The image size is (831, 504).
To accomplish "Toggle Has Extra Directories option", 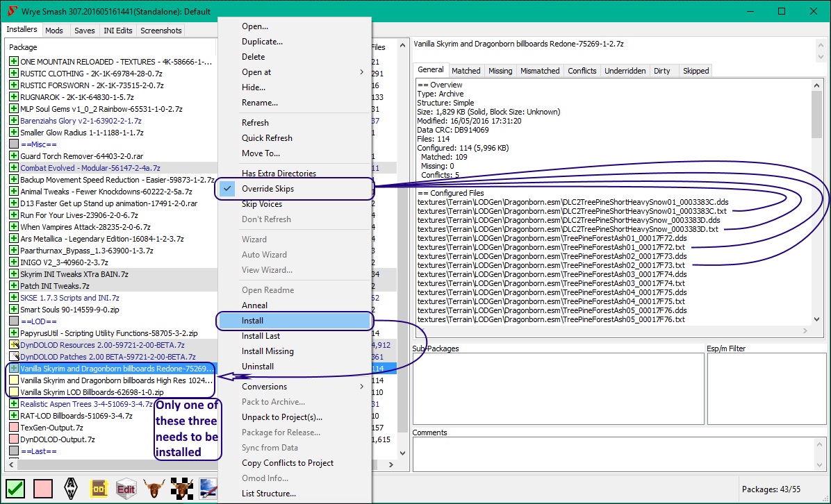I will click(x=294, y=173).
